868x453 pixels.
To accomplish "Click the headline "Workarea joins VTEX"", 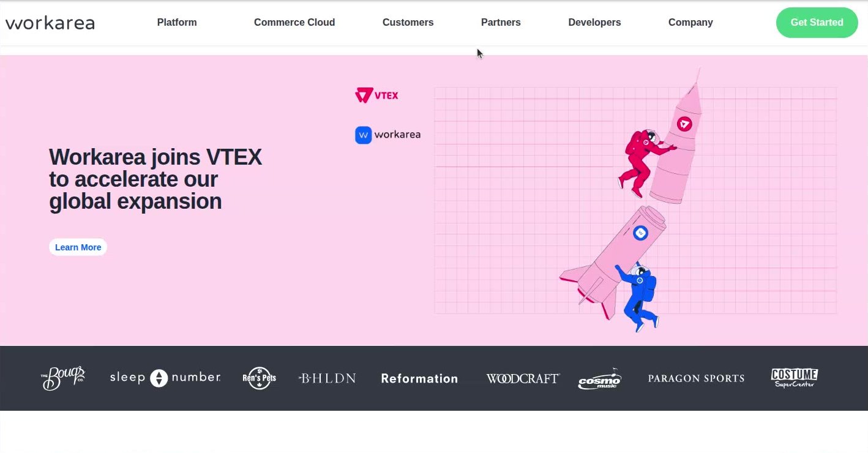I will (x=155, y=157).
